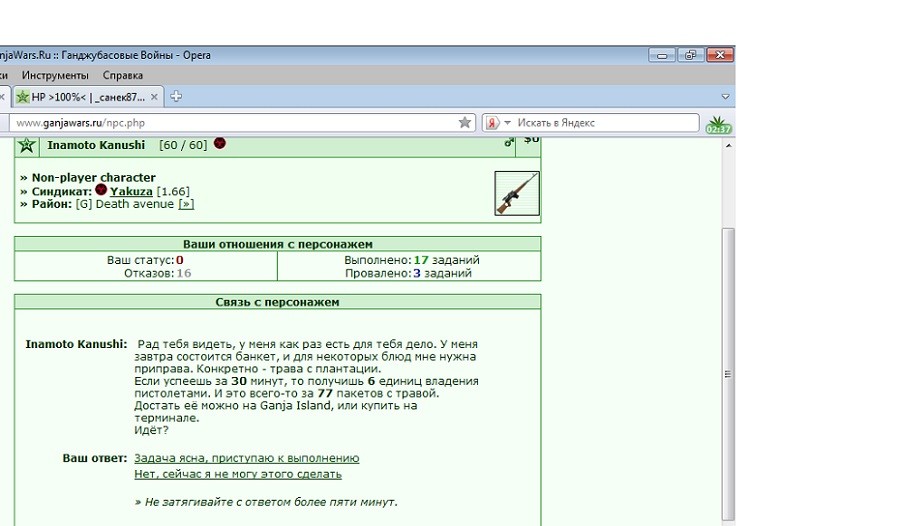The width and height of the screenshot is (900, 526).
Task: Expand the tab bar dropdown arrow
Action: 726,96
